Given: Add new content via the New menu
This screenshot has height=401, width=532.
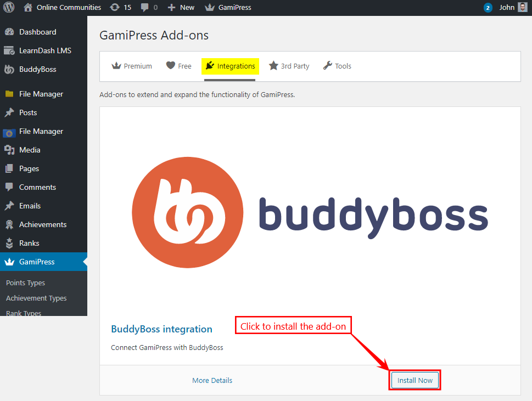Looking at the screenshot, I should point(181,8).
